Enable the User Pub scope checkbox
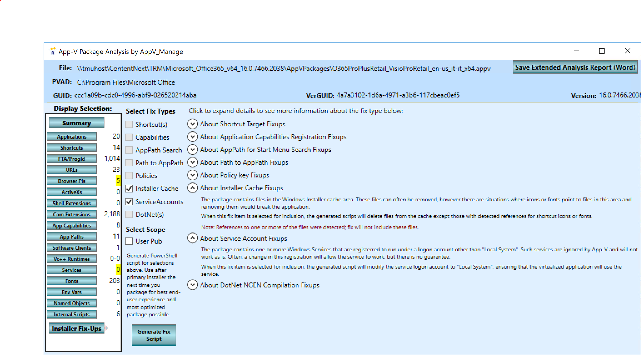The width and height of the screenshot is (644, 358). tap(129, 241)
